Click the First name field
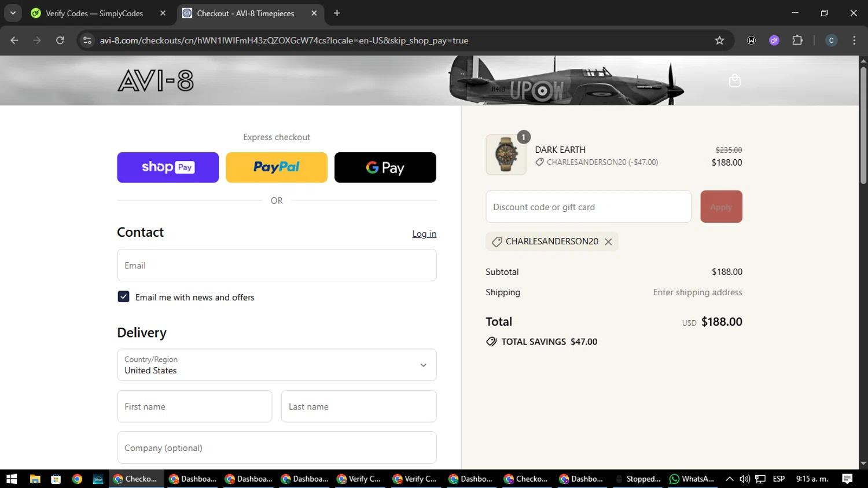The width and height of the screenshot is (868, 488). (x=194, y=406)
